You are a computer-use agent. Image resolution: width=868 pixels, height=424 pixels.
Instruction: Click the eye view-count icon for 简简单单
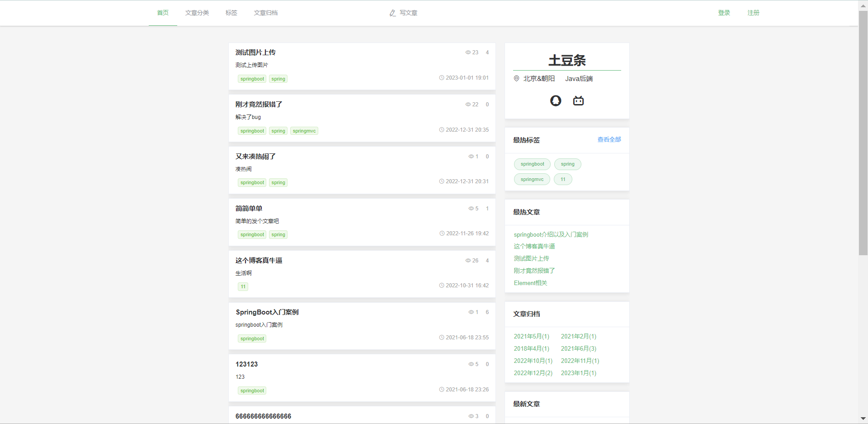(471, 209)
